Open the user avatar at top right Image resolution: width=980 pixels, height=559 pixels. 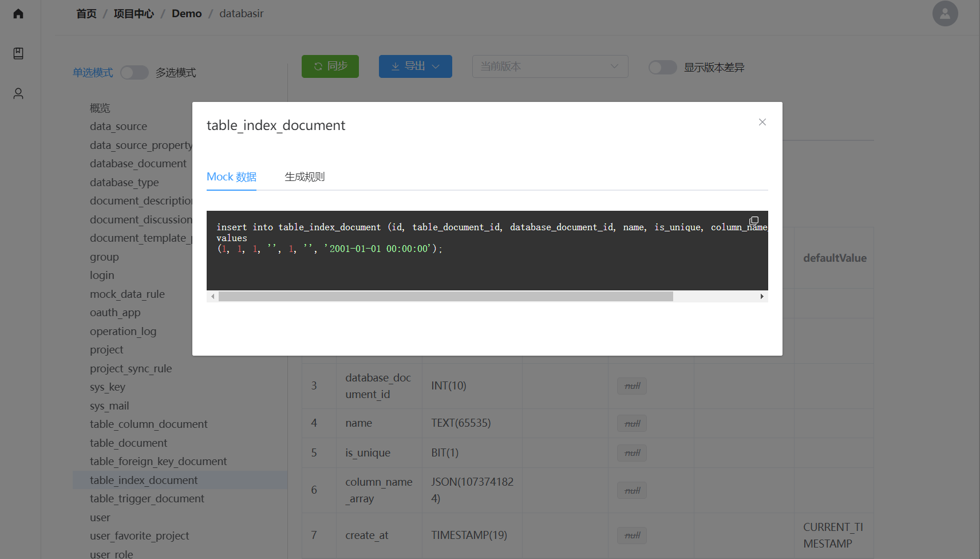945,14
